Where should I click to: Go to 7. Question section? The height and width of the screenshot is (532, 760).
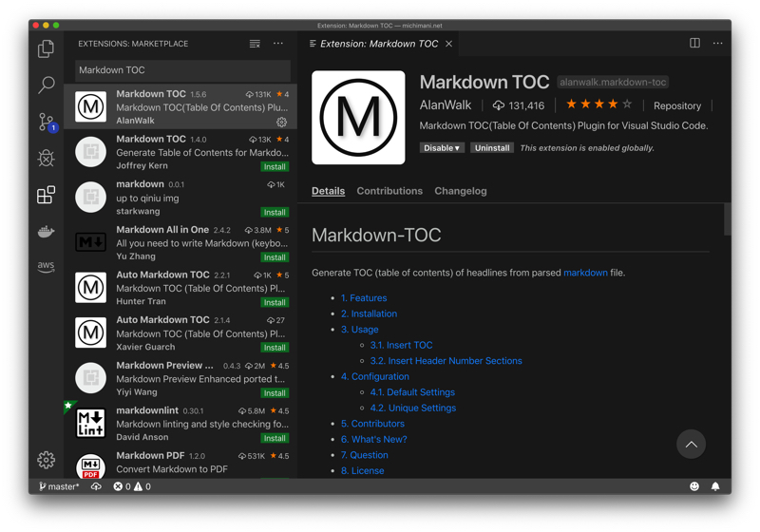pyautogui.click(x=364, y=455)
